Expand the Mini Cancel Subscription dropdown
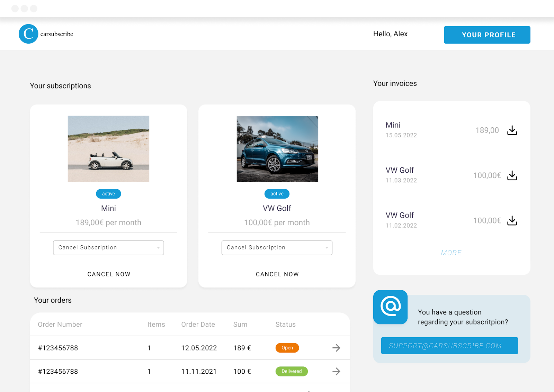Screen dimensions: 554x392 tap(108, 248)
